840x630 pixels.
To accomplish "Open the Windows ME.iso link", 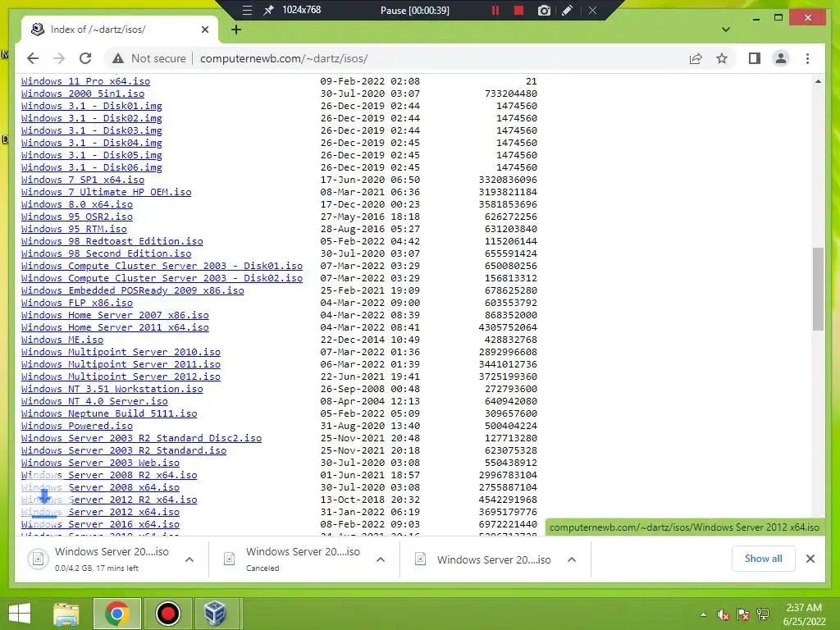I will pos(62,340).
